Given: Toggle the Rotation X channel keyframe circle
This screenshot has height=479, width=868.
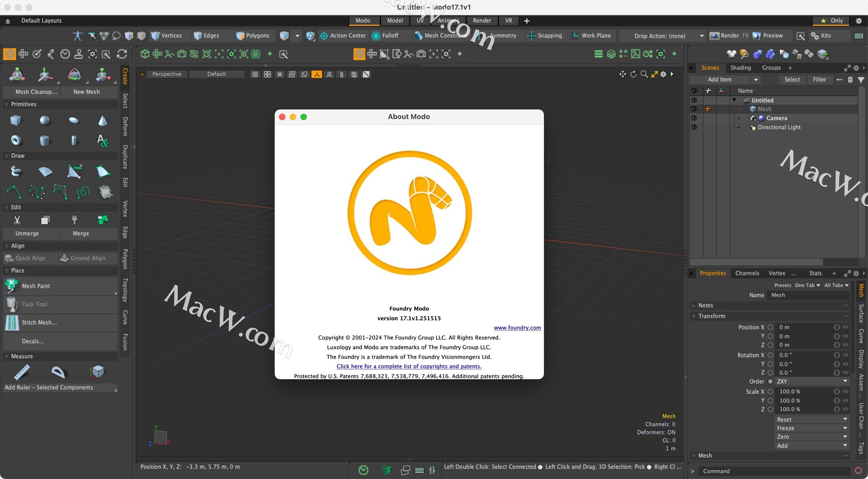Looking at the screenshot, I should click(x=770, y=355).
